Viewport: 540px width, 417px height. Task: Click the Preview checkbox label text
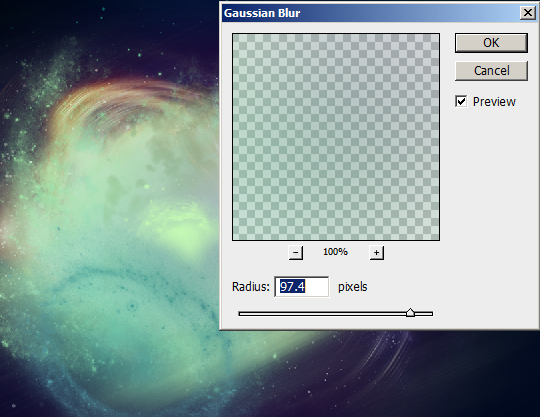pyautogui.click(x=494, y=102)
